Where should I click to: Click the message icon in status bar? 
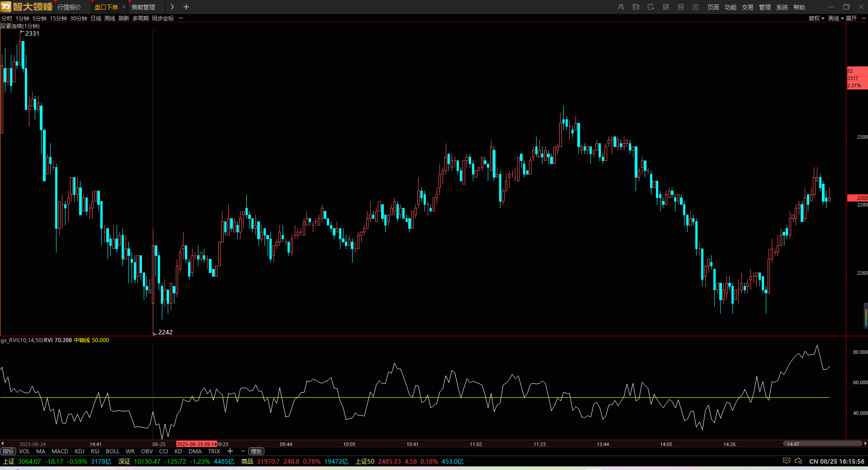[787, 461]
